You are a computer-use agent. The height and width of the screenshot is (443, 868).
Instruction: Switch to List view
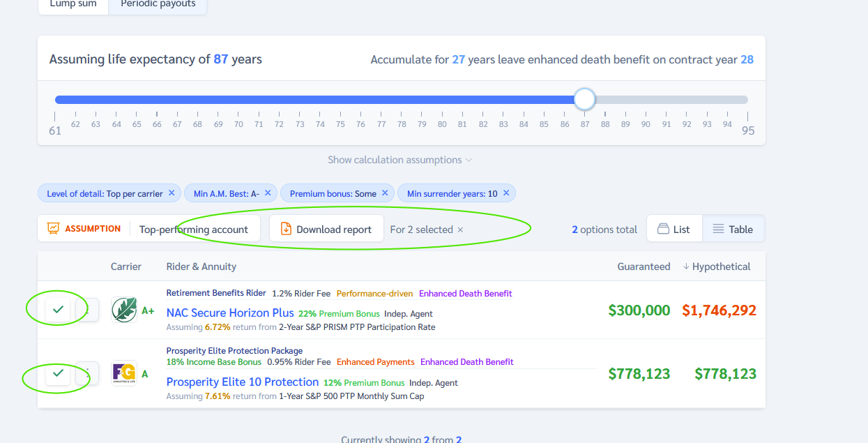point(673,229)
